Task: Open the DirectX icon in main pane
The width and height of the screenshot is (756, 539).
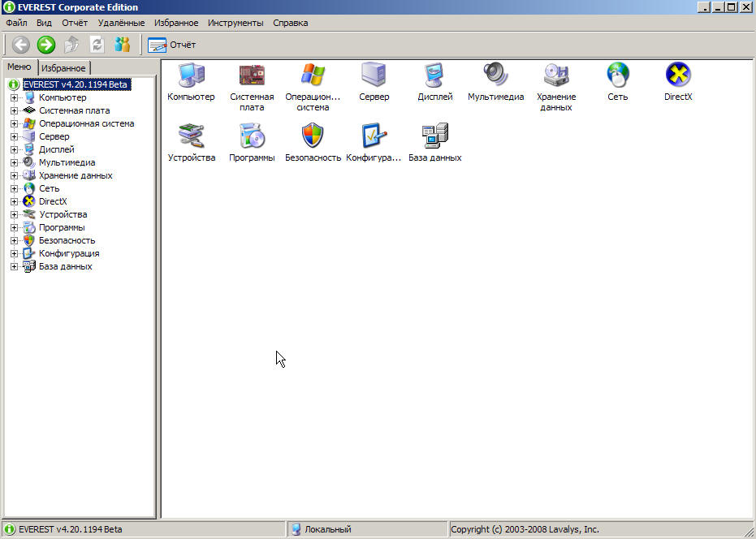Action: pos(678,75)
